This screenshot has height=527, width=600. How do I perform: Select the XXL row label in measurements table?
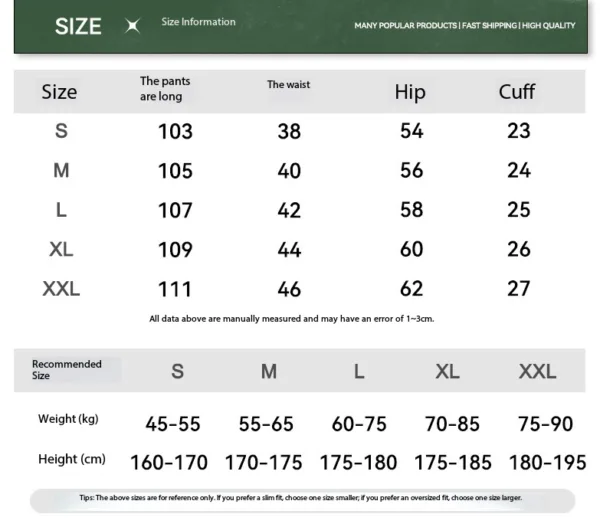(61, 289)
